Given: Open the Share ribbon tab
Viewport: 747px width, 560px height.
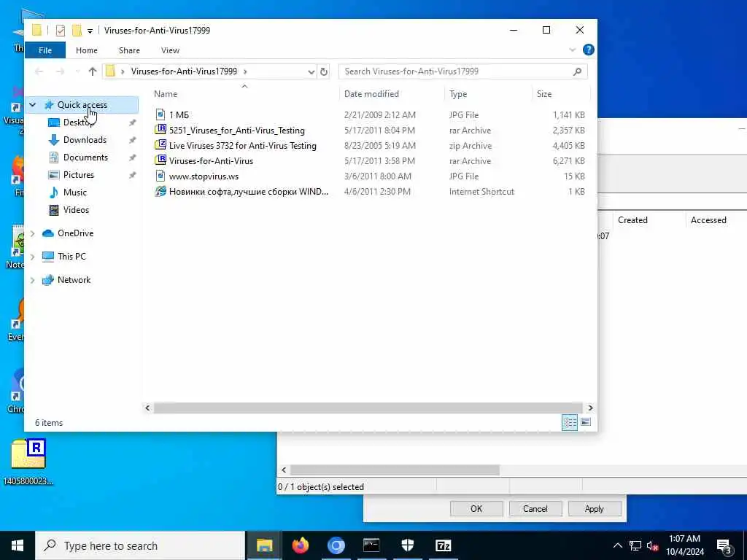Looking at the screenshot, I should tap(129, 50).
